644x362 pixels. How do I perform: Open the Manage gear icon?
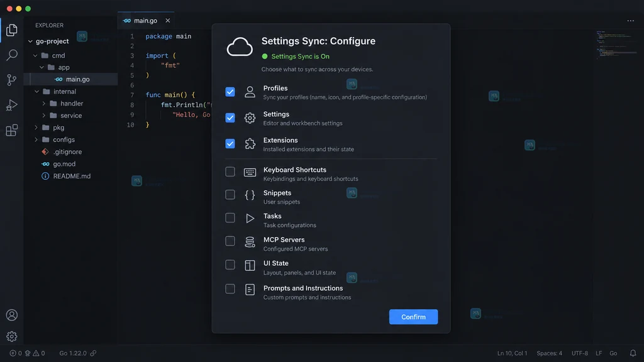[x=11, y=336]
